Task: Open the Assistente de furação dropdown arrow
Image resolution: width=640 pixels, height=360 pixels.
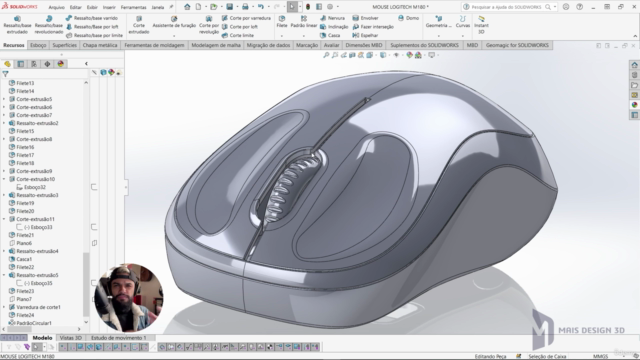Action: (x=174, y=36)
